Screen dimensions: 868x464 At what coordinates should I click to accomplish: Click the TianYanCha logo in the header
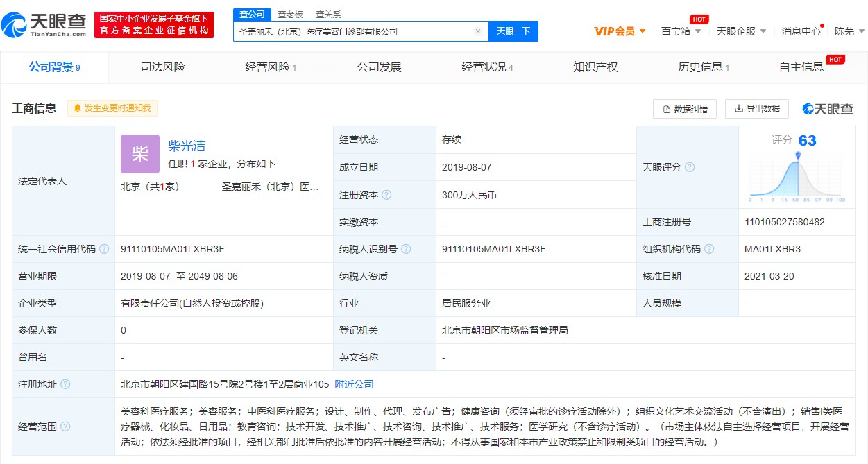point(44,26)
